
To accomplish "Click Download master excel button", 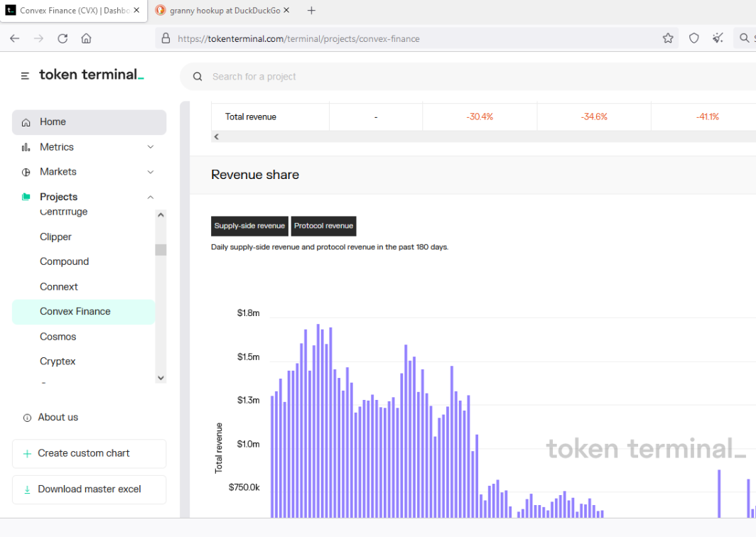I will (x=90, y=489).
